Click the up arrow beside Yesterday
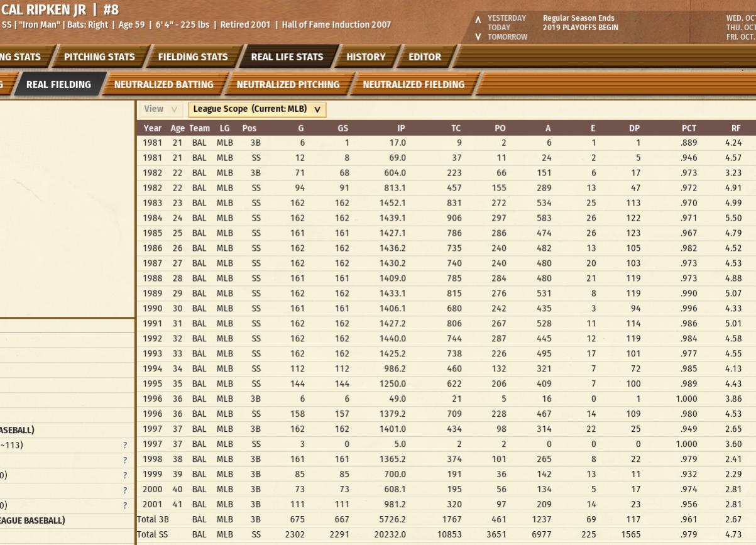 [x=479, y=19]
